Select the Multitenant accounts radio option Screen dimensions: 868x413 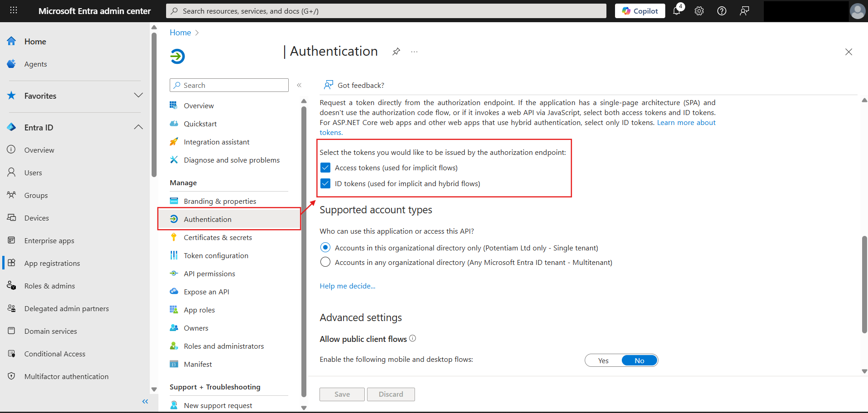click(x=325, y=262)
